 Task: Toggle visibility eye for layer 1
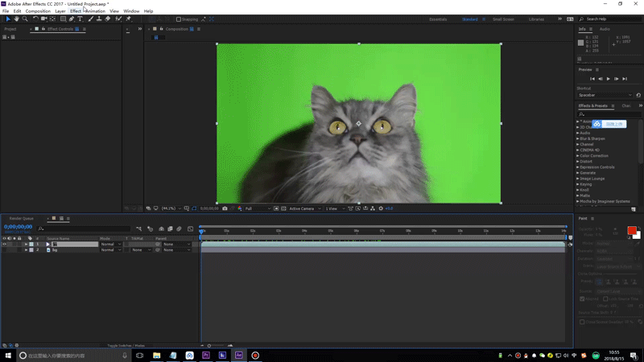coord(4,244)
